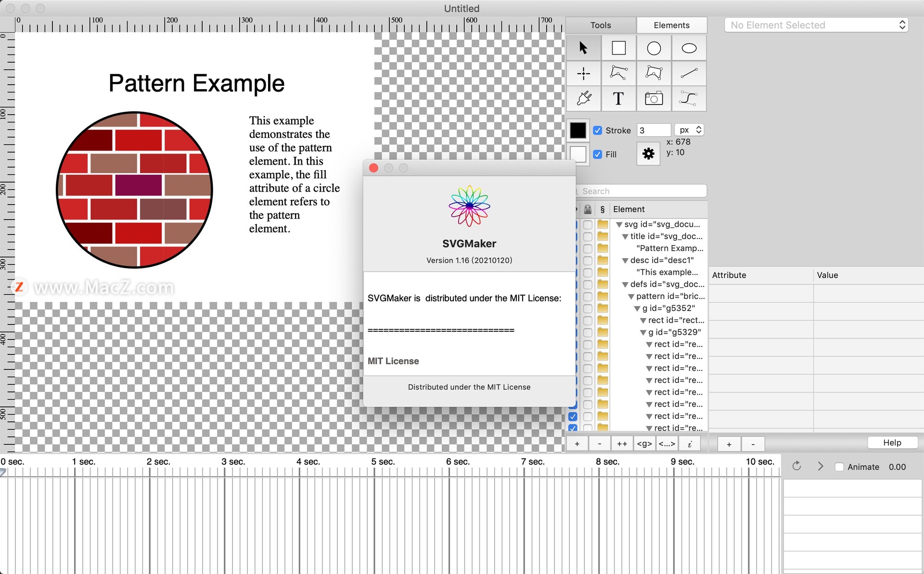This screenshot has height=574, width=924.
Task: Click the <...> element button
Action: tap(667, 444)
